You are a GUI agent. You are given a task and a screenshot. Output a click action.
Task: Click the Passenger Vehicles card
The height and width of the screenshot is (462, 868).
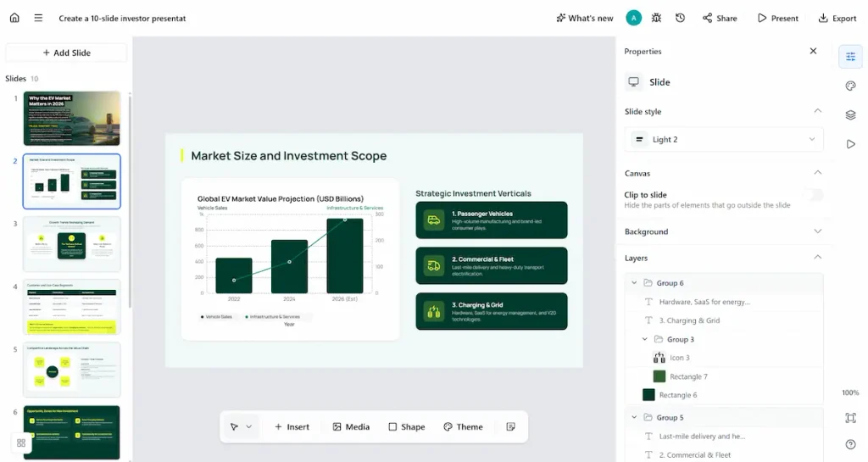coord(492,220)
